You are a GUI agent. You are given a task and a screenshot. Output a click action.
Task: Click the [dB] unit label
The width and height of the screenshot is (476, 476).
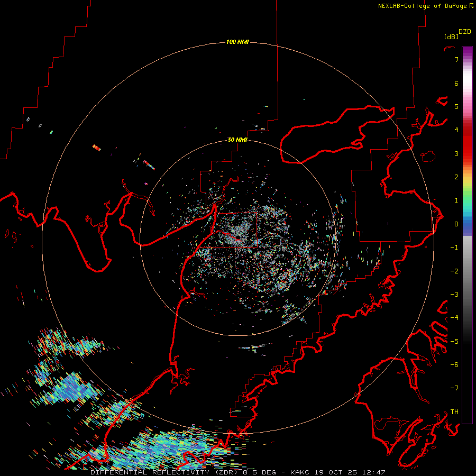click(x=451, y=36)
